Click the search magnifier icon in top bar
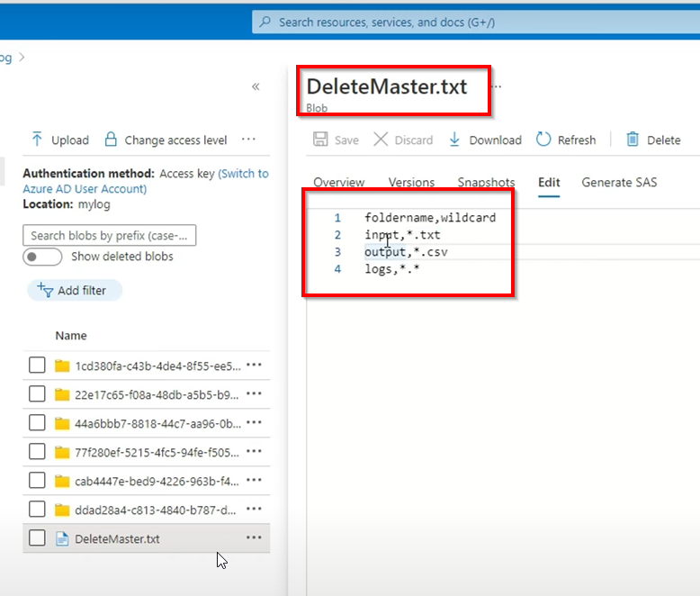The image size is (700, 596). [x=265, y=22]
